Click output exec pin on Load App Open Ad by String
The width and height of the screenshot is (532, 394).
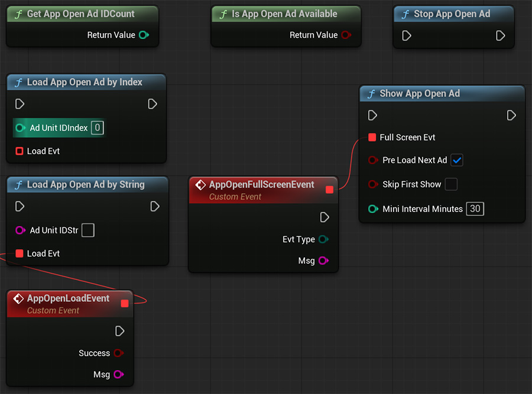coord(155,207)
